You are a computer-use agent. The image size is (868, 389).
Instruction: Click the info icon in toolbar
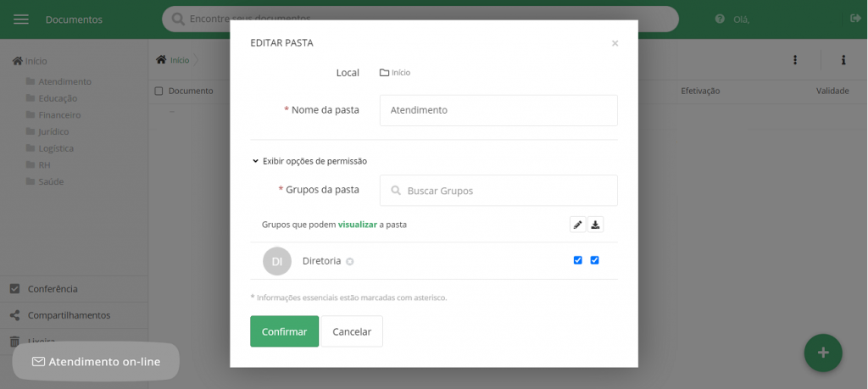pos(843,60)
